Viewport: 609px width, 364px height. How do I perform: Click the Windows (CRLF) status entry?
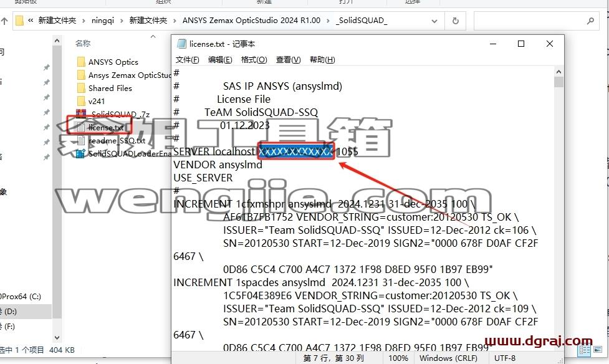448,358
